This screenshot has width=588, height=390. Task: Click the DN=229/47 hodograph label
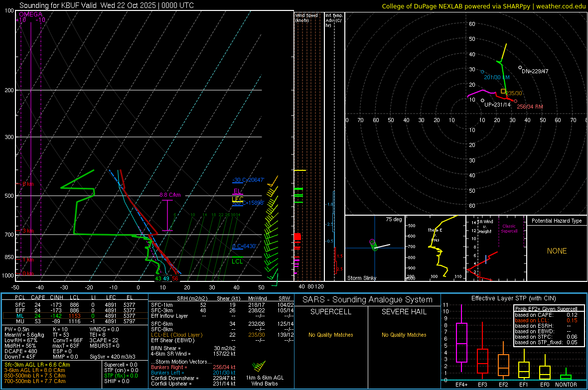[x=535, y=71]
